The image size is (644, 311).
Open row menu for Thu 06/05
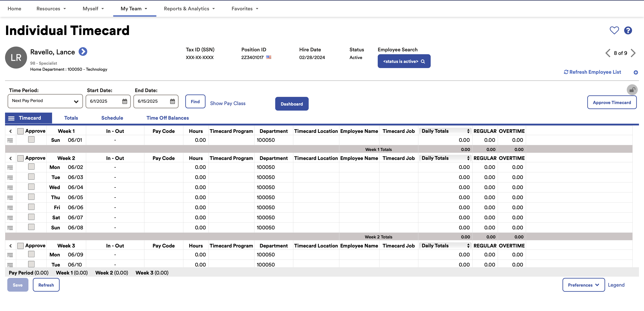pos(10,198)
